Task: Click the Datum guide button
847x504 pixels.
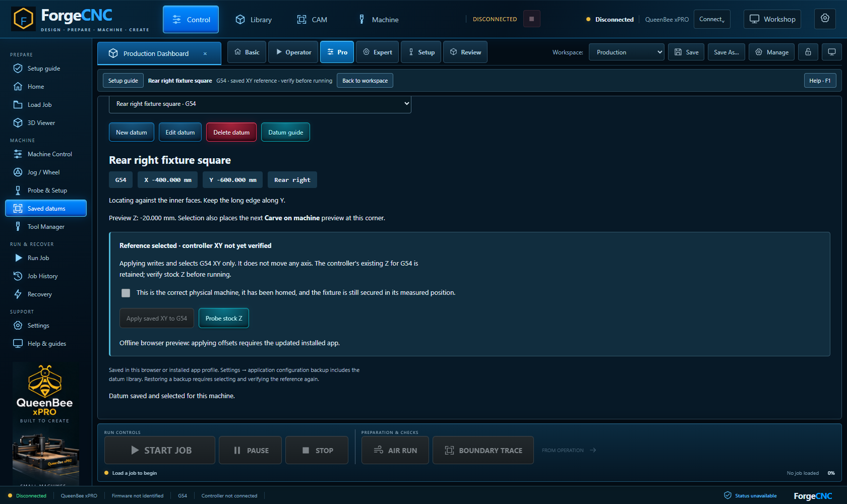Action: click(x=286, y=132)
